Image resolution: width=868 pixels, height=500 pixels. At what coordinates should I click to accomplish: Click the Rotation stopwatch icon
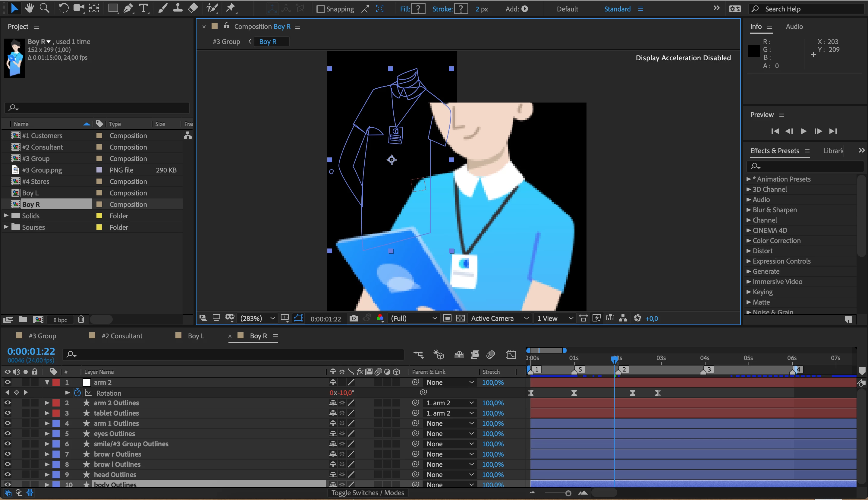click(77, 393)
